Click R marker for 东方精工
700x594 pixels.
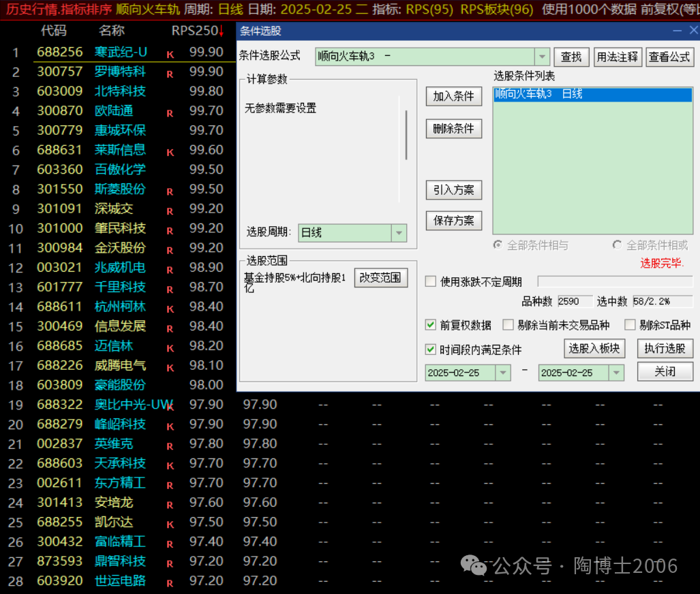pyautogui.click(x=170, y=486)
